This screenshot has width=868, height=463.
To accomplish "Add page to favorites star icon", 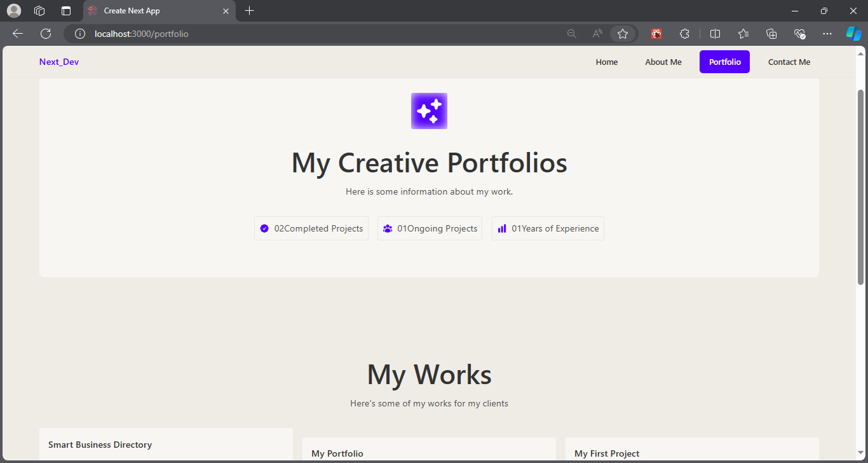I will pyautogui.click(x=623, y=34).
